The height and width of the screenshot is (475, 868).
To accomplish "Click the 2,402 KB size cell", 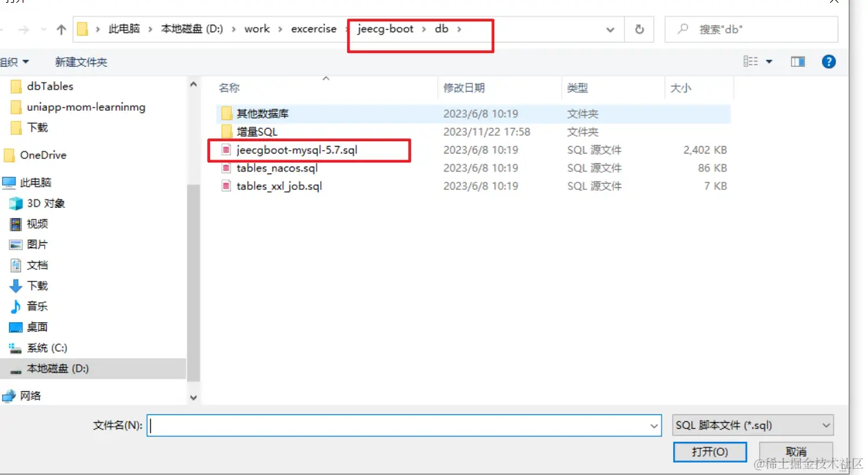I will tap(706, 150).
